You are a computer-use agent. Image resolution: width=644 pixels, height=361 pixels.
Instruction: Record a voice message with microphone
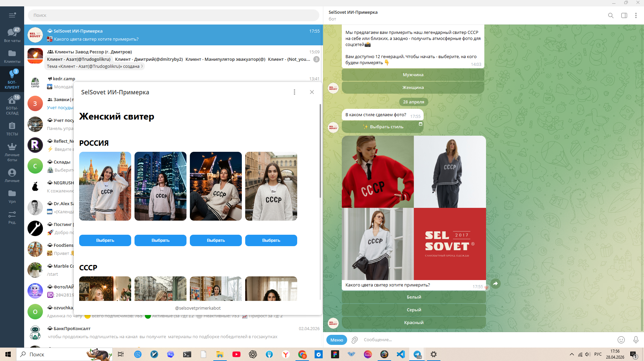(x=636, y=340)
